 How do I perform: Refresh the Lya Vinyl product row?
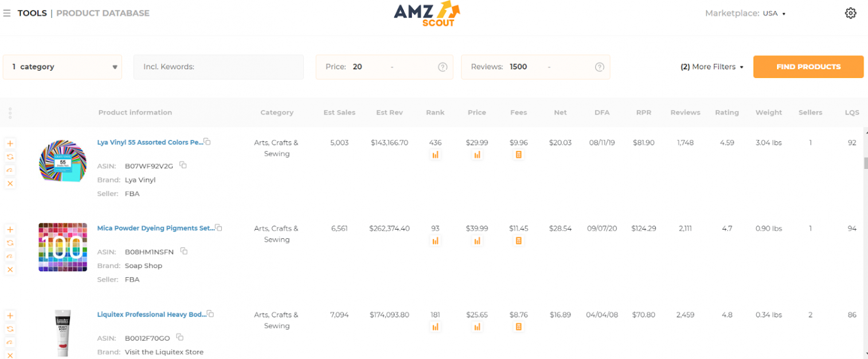pos(10,156)
